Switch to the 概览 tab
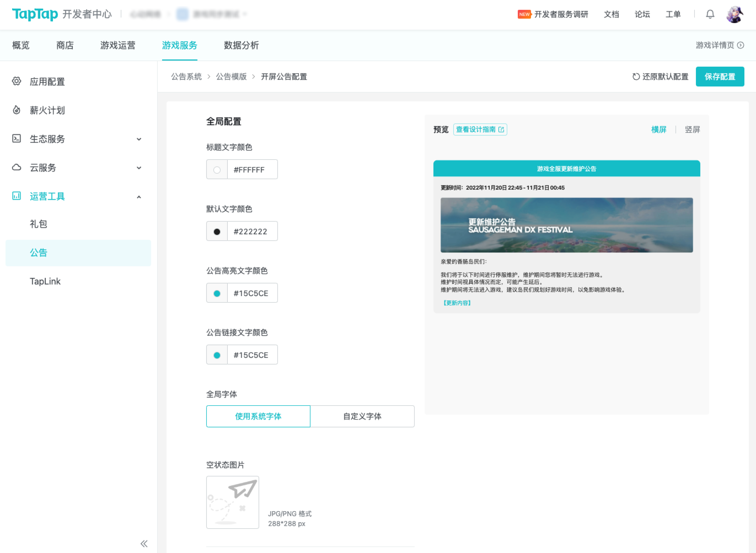 pyautogui.click(x=21, y=45)
